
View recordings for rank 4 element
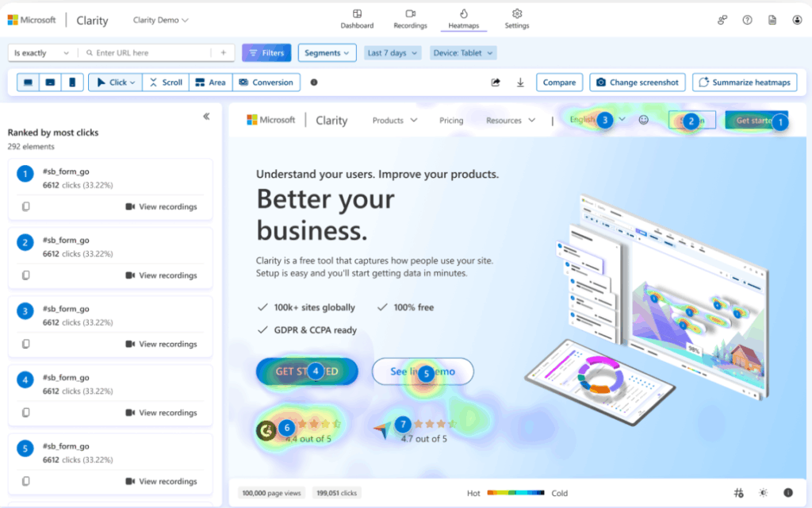(162, 413)
